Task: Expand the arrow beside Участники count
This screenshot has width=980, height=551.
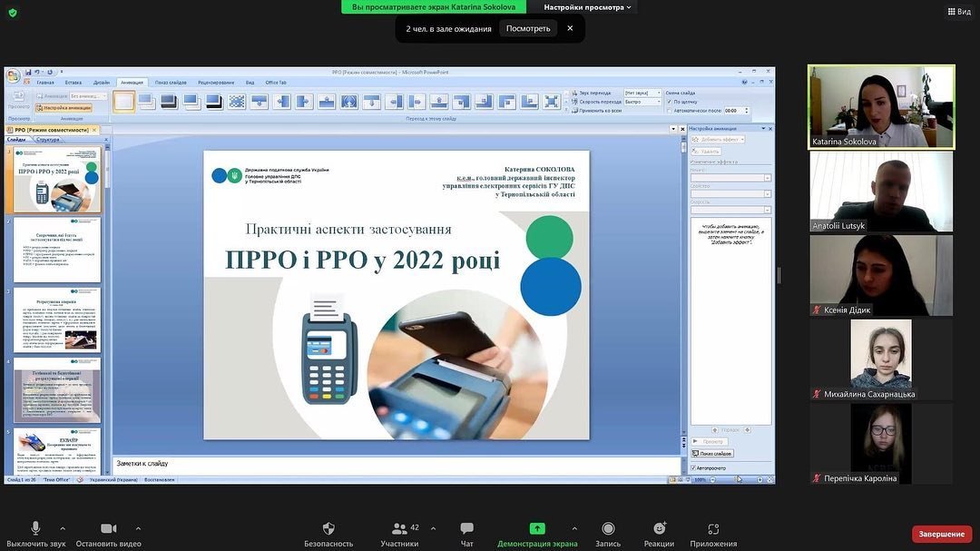Action: tap(433, 528)
